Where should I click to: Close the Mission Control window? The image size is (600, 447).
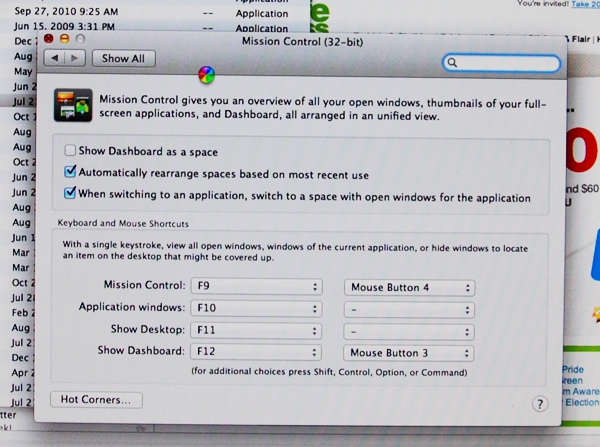[x=49, y=38]
